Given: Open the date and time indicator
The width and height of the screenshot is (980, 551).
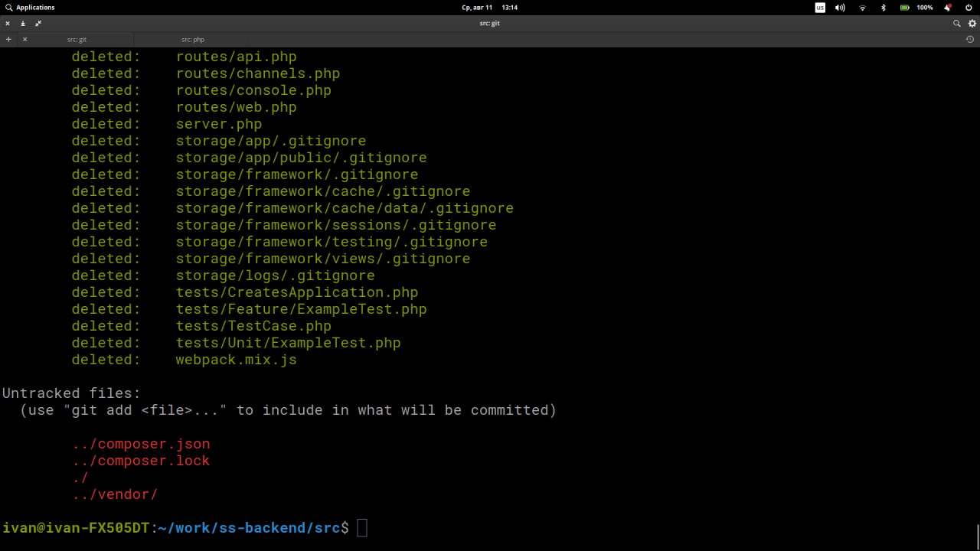Looking at the screenshot, I should (x=490, y=8).
